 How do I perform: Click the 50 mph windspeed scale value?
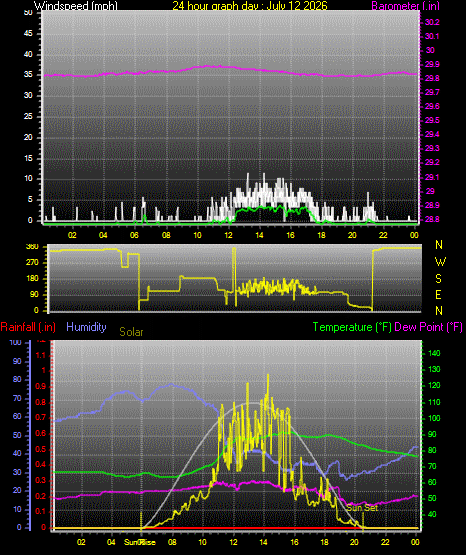pos(28,13)
